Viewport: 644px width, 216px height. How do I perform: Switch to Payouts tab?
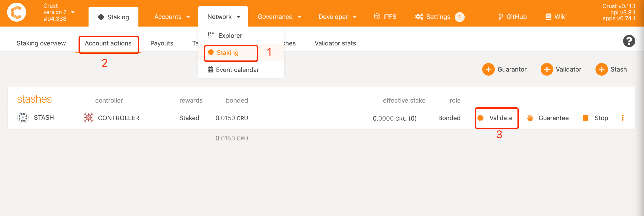tap(162, 43)
